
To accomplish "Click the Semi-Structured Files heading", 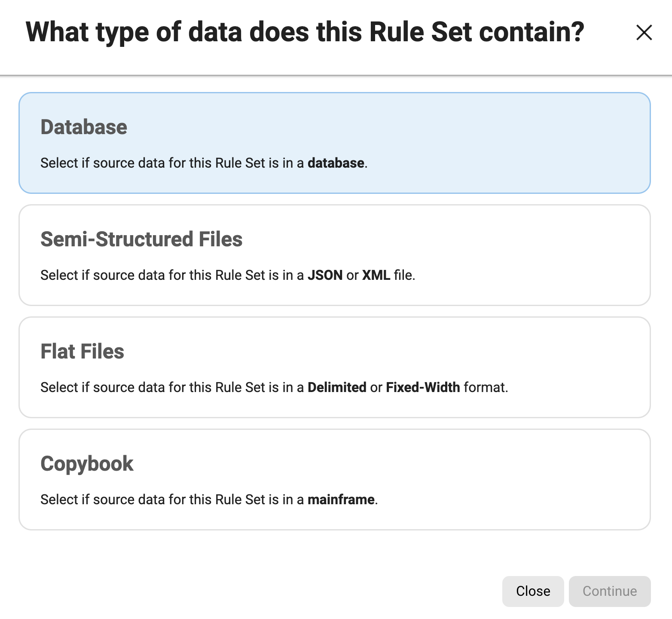I will click(141, 239).
